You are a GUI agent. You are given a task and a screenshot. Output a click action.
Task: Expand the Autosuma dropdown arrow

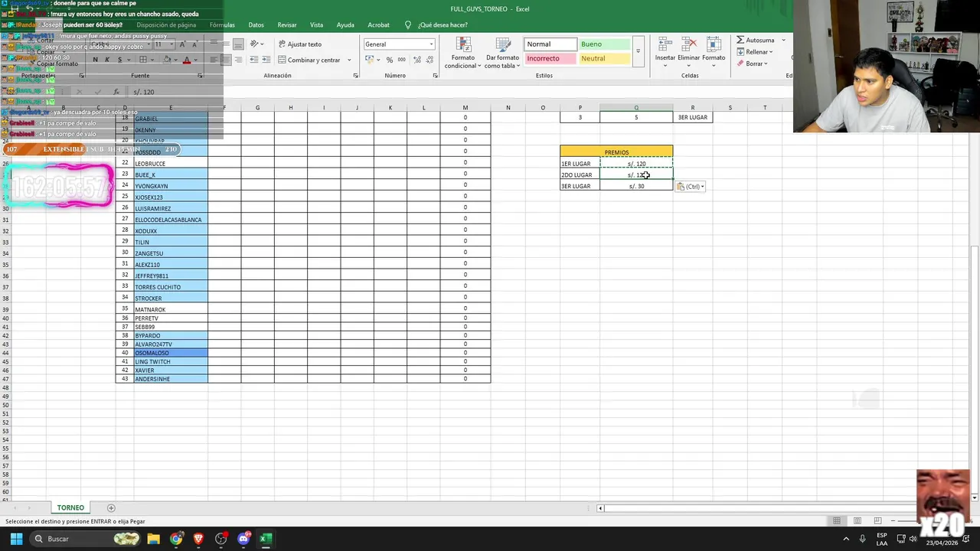[x=783, y=40]
